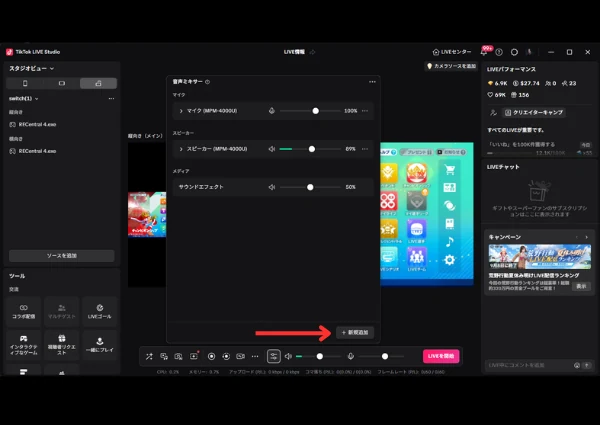600x425 pixels.
Task: Select the second RECentral 4.exe source
Action: (x=33, y=151)
